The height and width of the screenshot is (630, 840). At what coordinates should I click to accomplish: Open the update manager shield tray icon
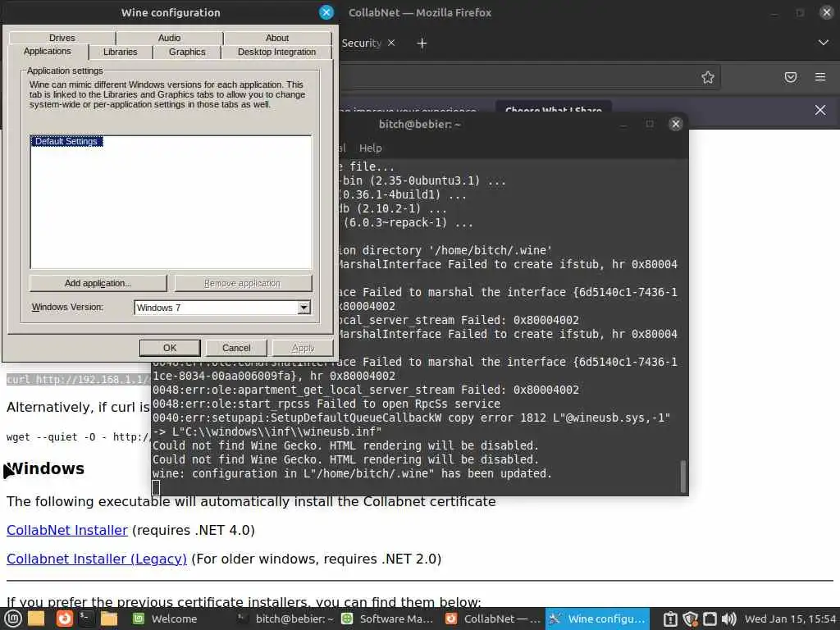point(690,619)
